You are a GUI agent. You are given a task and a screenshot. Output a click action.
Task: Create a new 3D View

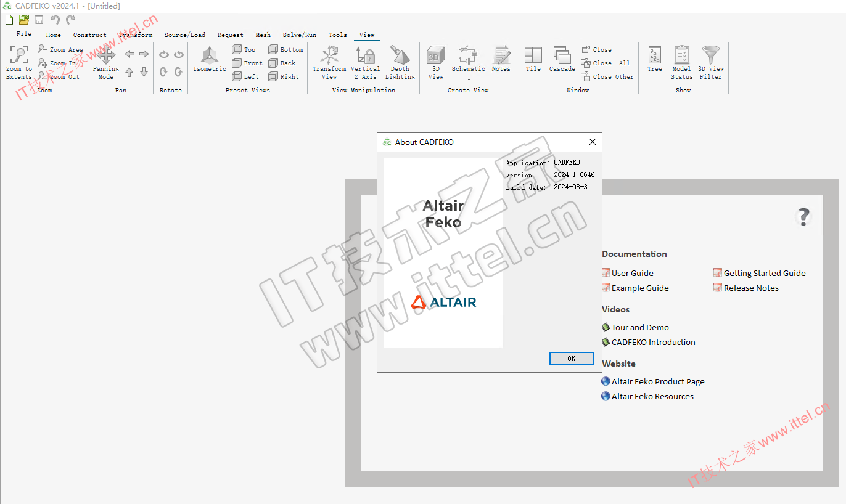tap(436, 63)
